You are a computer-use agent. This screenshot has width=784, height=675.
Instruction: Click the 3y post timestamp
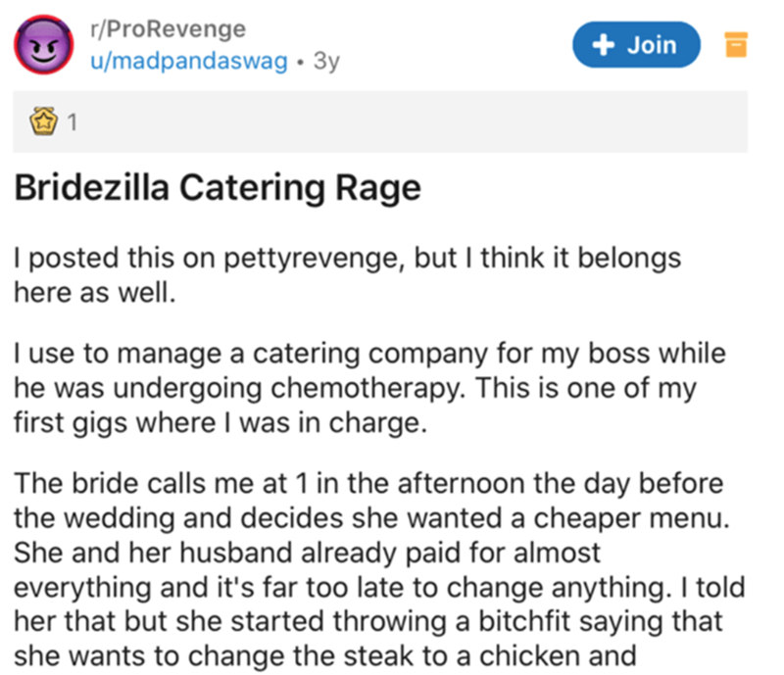[325, 63]
